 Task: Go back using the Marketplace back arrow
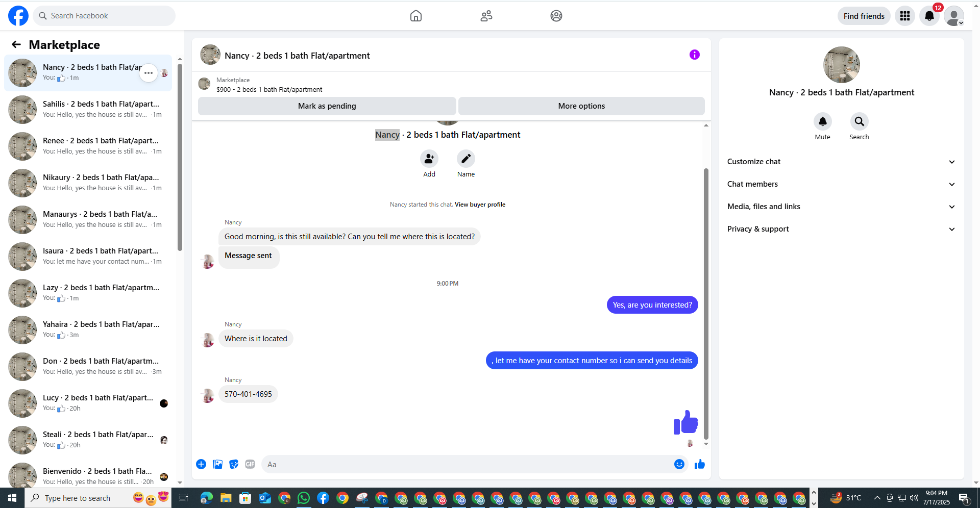click(16, 44)
